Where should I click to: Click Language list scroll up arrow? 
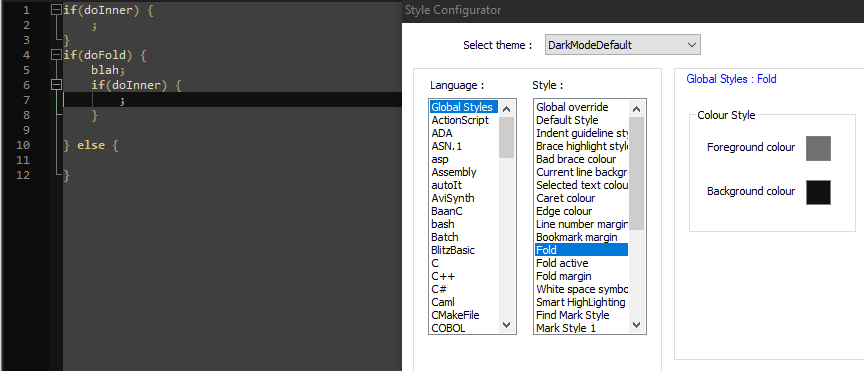pos(507,109)
